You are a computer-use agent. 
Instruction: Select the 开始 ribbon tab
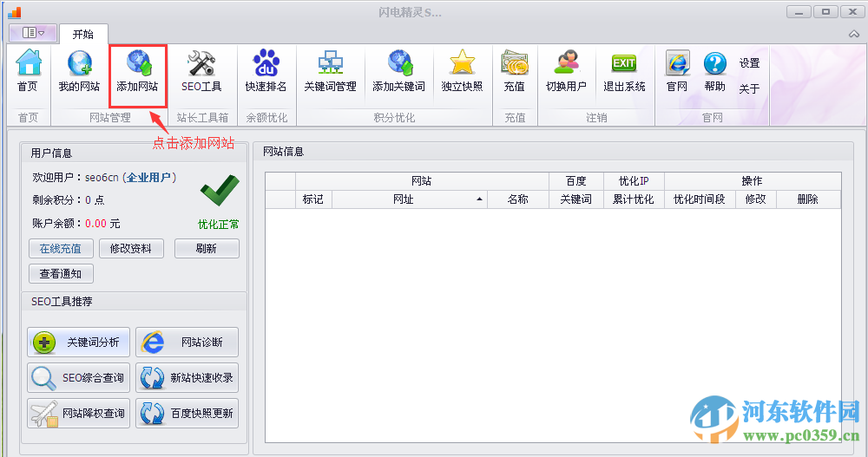tap(83, 35)
